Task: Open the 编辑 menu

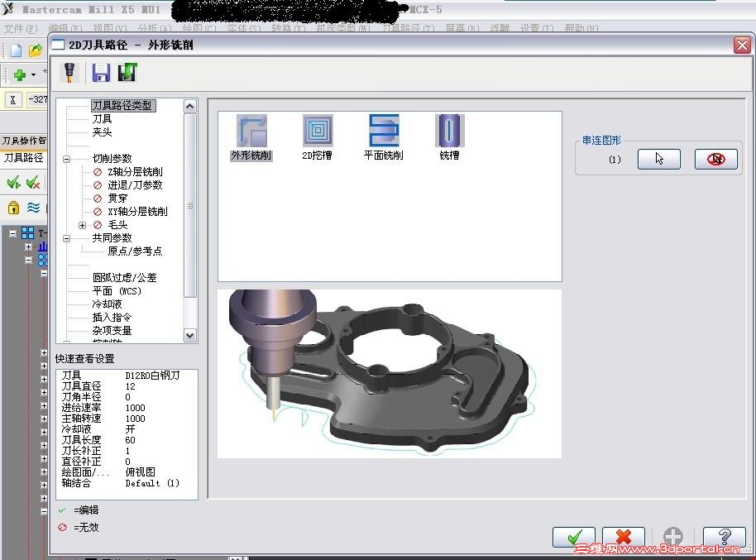Action: coord(65,28)
